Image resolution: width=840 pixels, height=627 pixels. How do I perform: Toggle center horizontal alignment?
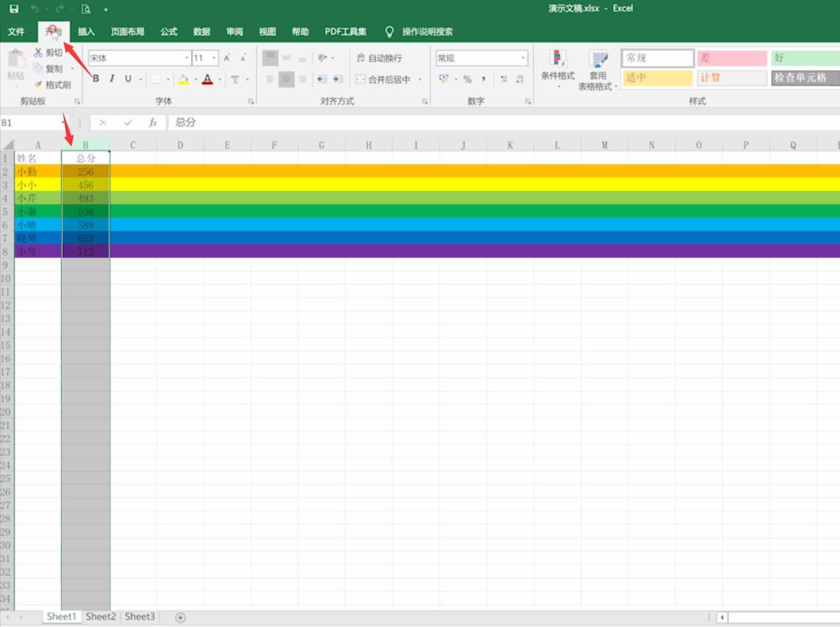286,79
